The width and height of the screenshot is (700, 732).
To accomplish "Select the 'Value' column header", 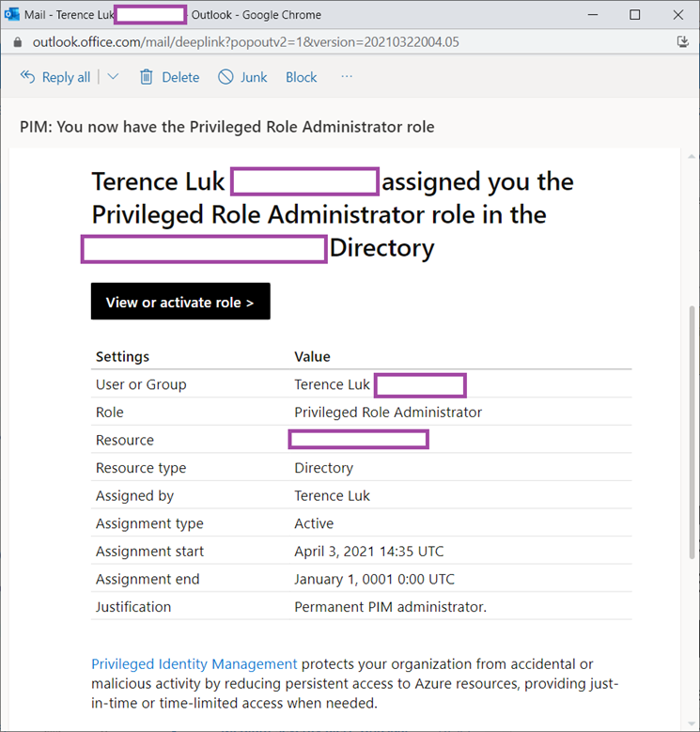I will click(312, 357).
